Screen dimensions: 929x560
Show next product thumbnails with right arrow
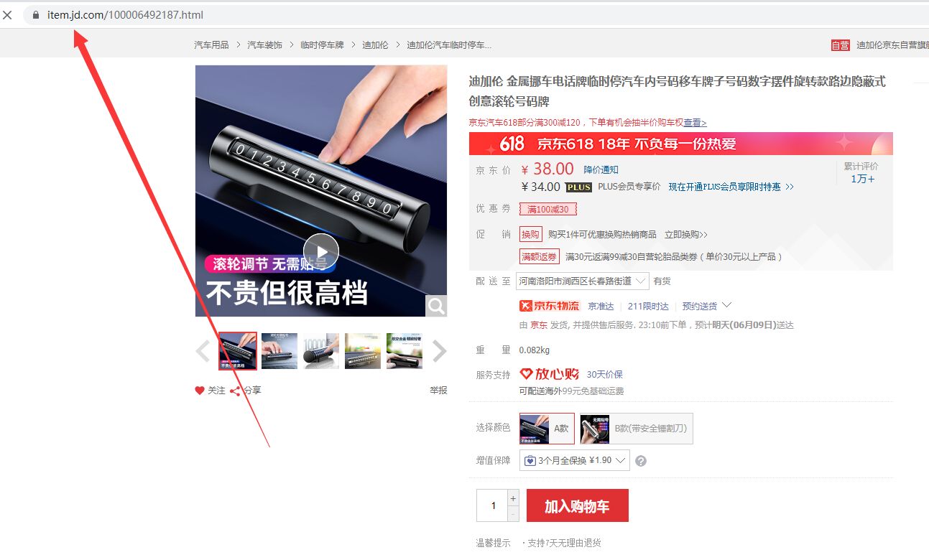tap(439, 351)
